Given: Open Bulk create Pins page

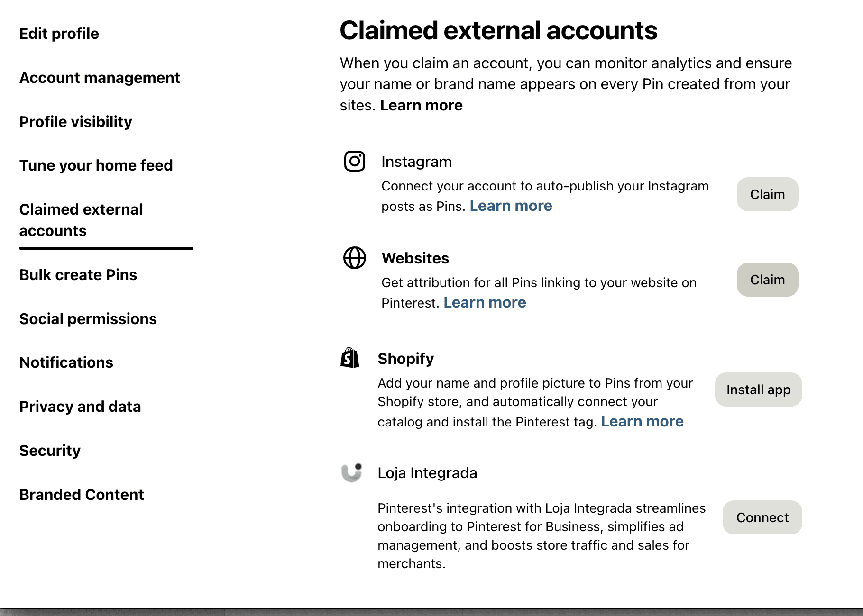Looking at the screenshot, I should (x=78, y=275).
